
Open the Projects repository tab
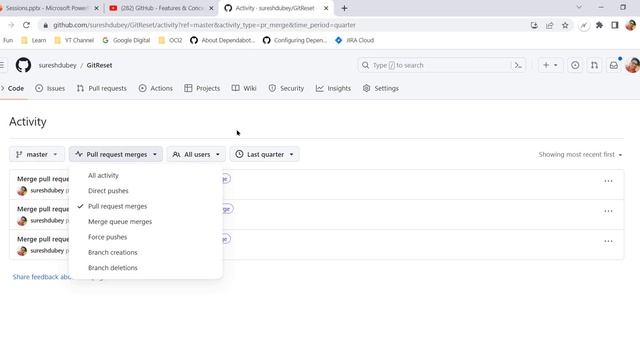coord(202,88)
